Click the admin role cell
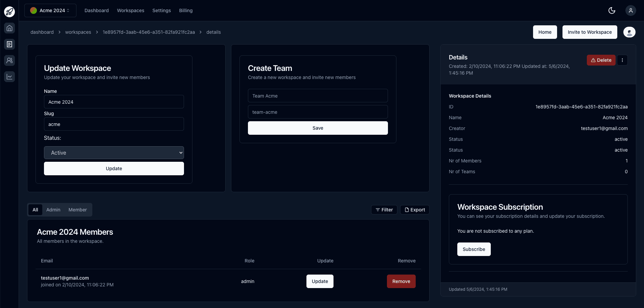This screenshot has height=308, width=644. pos(248,281)
